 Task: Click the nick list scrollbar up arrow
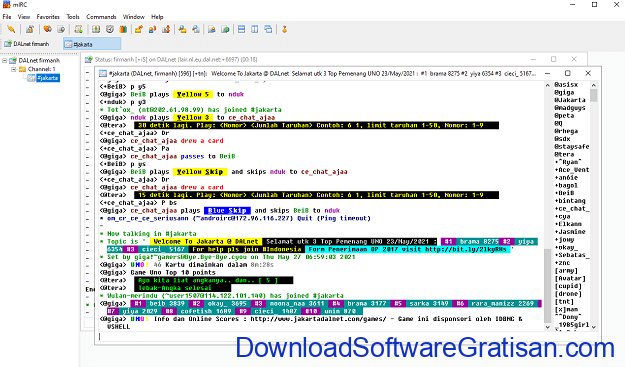click(594, 85)
